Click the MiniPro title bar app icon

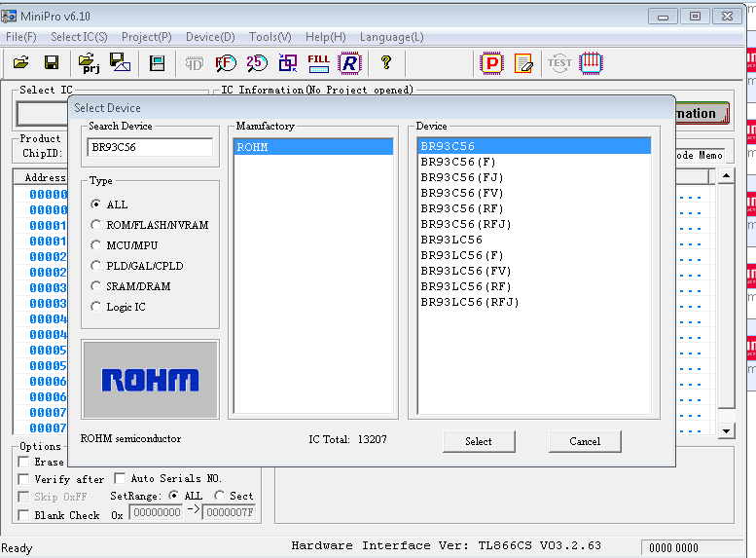8,17
